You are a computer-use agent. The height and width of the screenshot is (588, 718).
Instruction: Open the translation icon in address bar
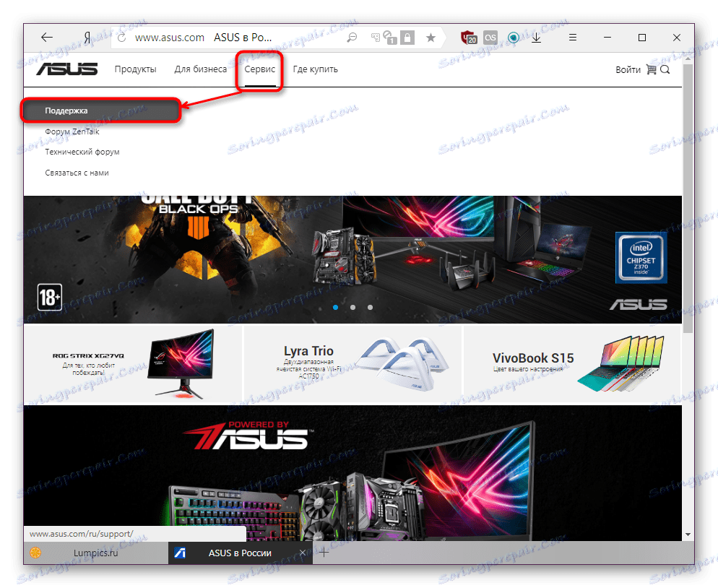(x=375, y=38)
